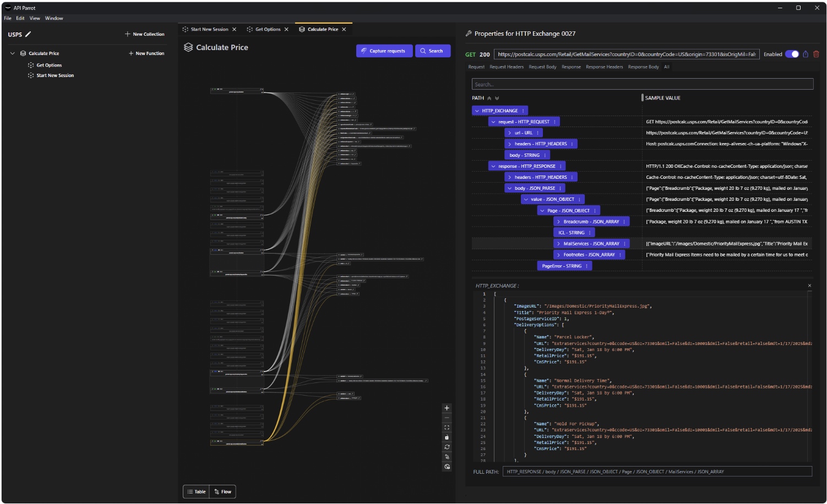This screenshot has height=504, width=827.
Task: Click New Collection
Action: [145, 34]
